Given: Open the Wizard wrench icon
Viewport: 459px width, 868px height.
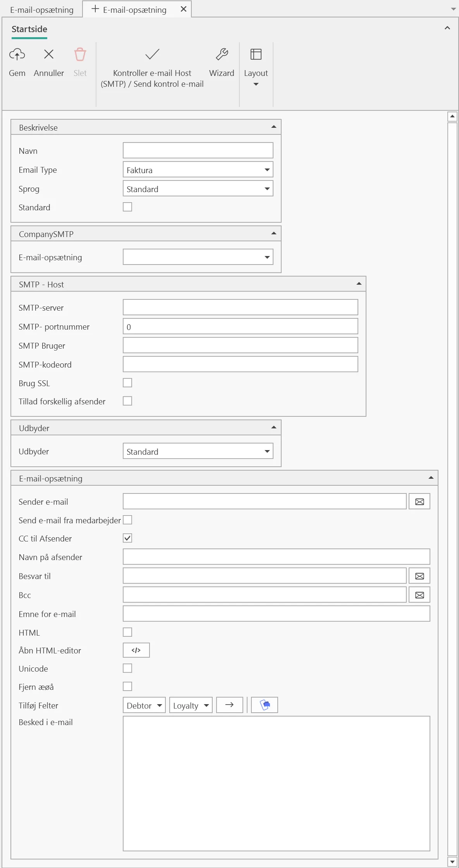Looking at the screenshot, I should [222, 54].
